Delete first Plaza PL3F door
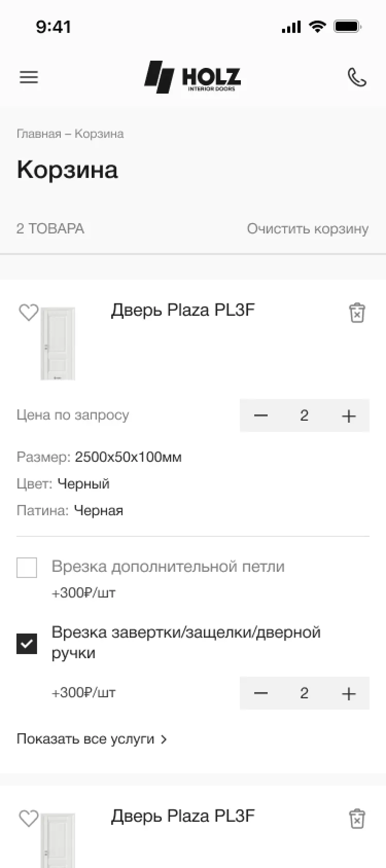This screenshot has height=868, width=386. coord(357,312)
